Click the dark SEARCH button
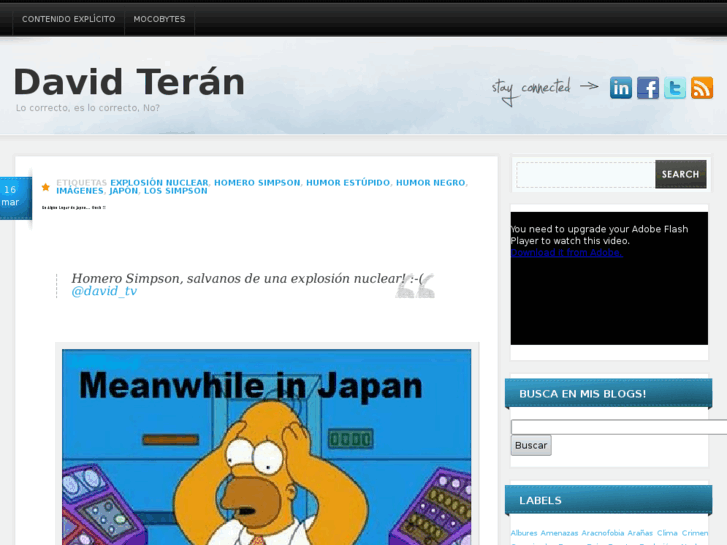This screenshot has height=545, width=727. pyautogui.click(x=681, y=174)
